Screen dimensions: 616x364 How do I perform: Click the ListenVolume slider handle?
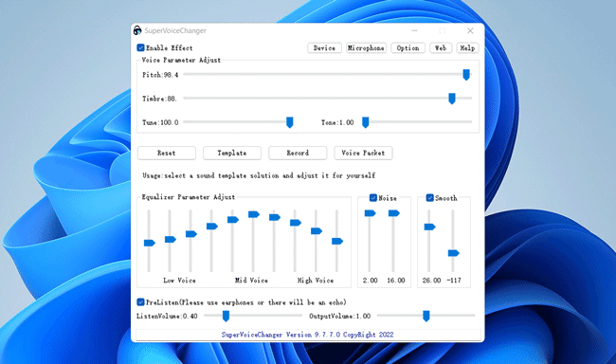click(x=226, y=316)
